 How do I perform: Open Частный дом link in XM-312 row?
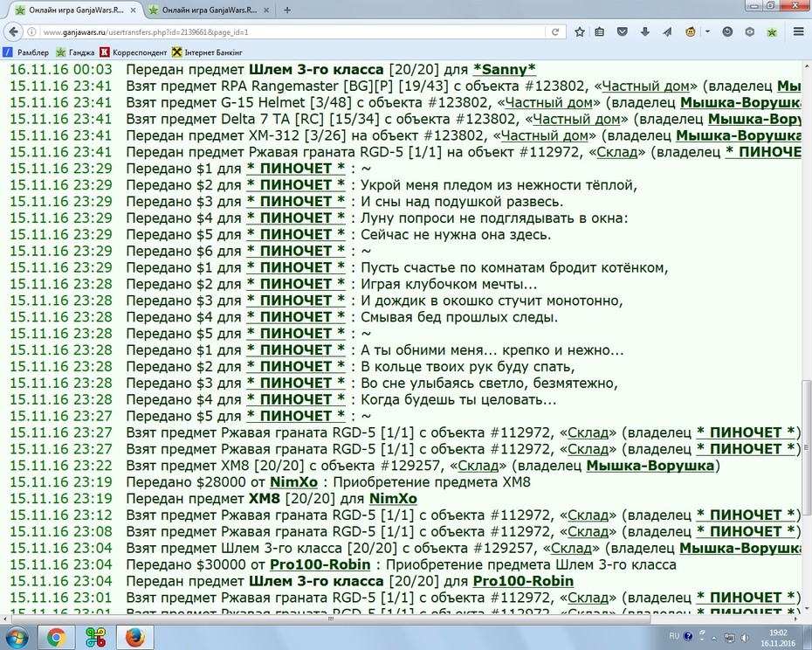point(545,135)
